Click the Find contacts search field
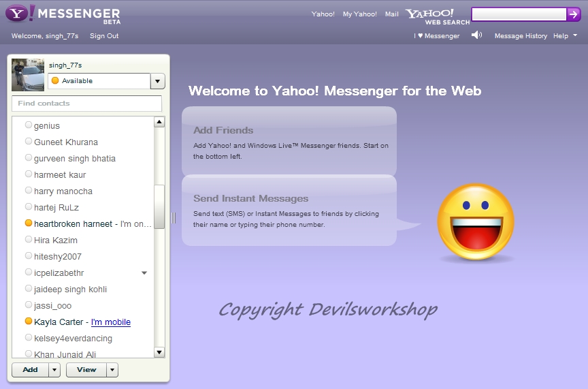Image resolution: width=588 pixels, height=389 pixels. pos(86,104)
